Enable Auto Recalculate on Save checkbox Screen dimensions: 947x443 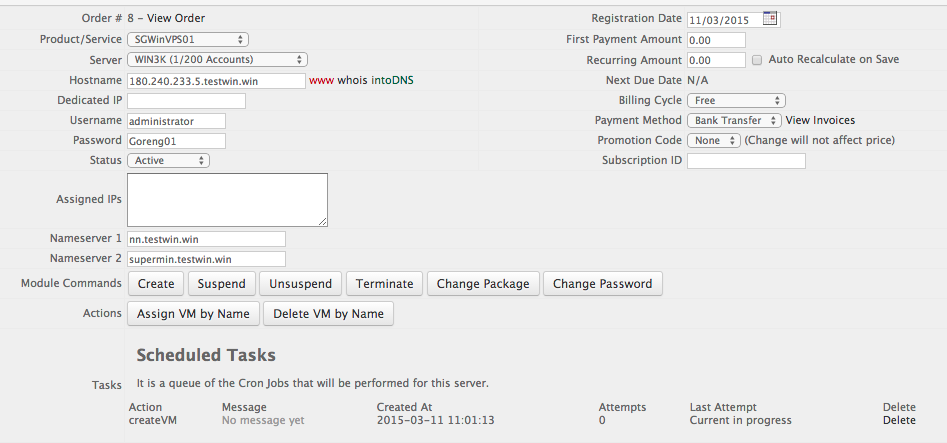(x=757, y=60)
